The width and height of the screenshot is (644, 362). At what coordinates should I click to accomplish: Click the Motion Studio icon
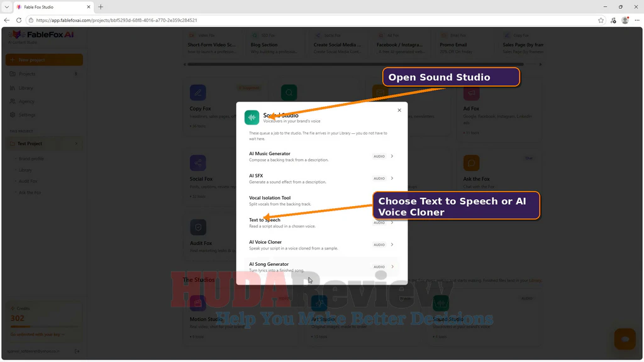pos(197,304)
